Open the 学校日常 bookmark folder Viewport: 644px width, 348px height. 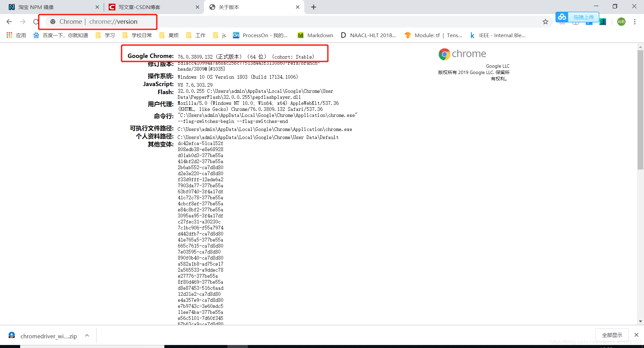coord(137,35)
